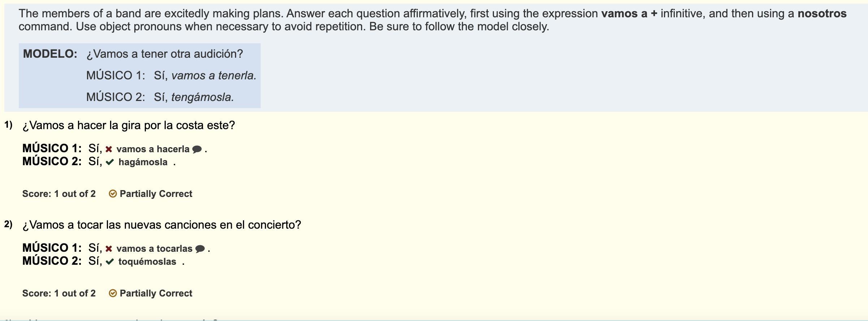Click red X mark before "vamos a hacerla"
The width and height of the screenshot is (868, 321).
click(x=109, y=149)
